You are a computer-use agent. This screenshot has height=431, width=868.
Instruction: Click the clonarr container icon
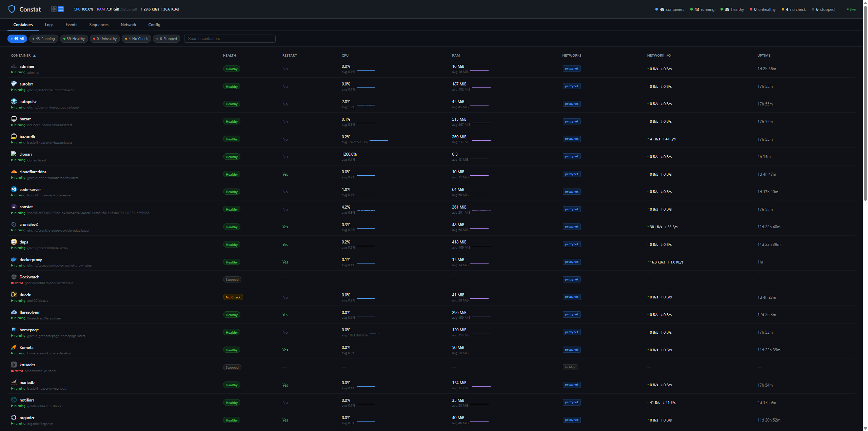click(x=14, y=154)
